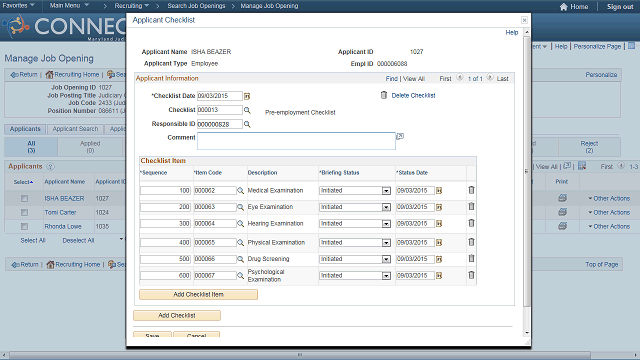Show next checklist row arrow

(x=490, y=77)
